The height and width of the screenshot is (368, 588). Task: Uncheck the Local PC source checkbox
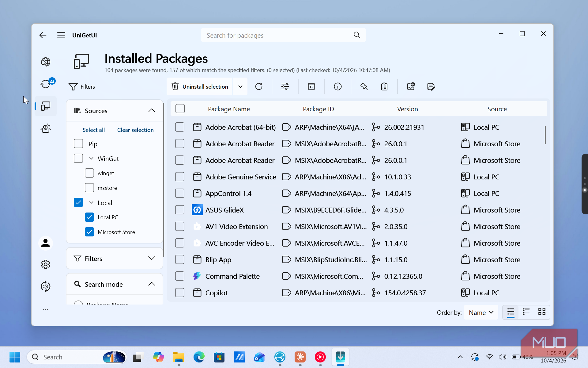pyautogui.click(x=89, y=217)
